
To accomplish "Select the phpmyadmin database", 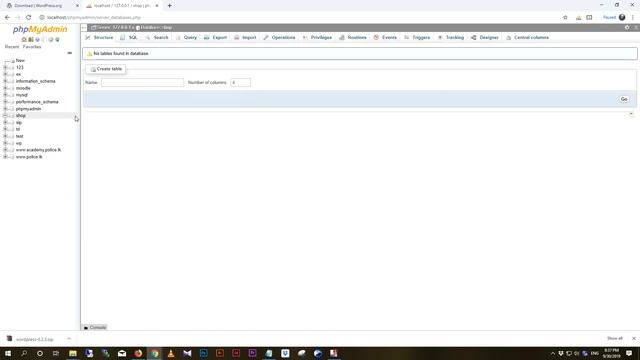I will click(x=28, y=109).
